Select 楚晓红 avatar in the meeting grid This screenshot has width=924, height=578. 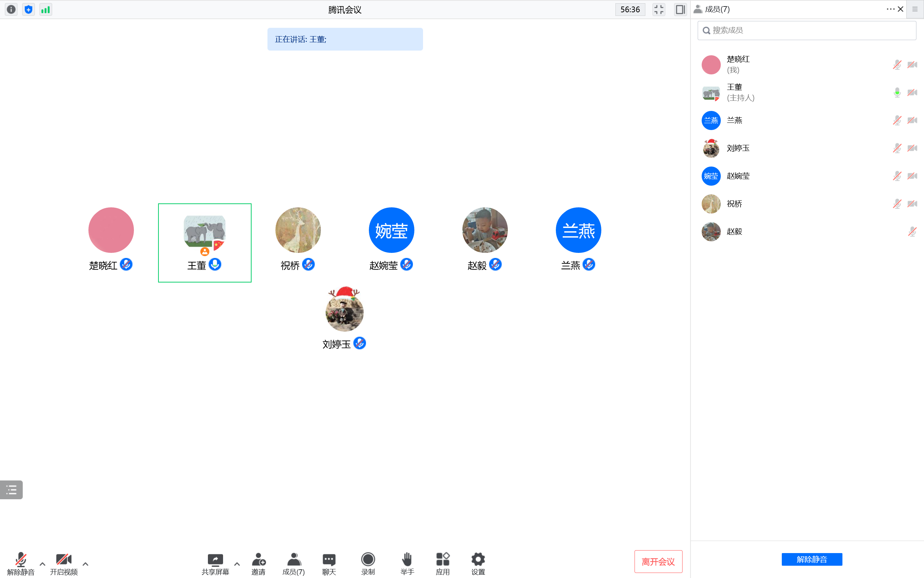[x=111, y=230]
